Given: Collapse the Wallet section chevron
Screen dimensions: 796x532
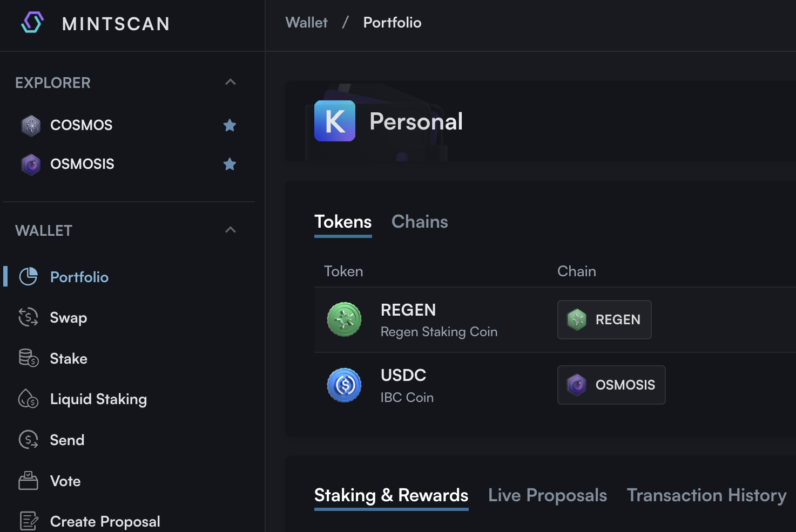Looking at the screenshot, I should pyautogui.click(x=231, y=230).
